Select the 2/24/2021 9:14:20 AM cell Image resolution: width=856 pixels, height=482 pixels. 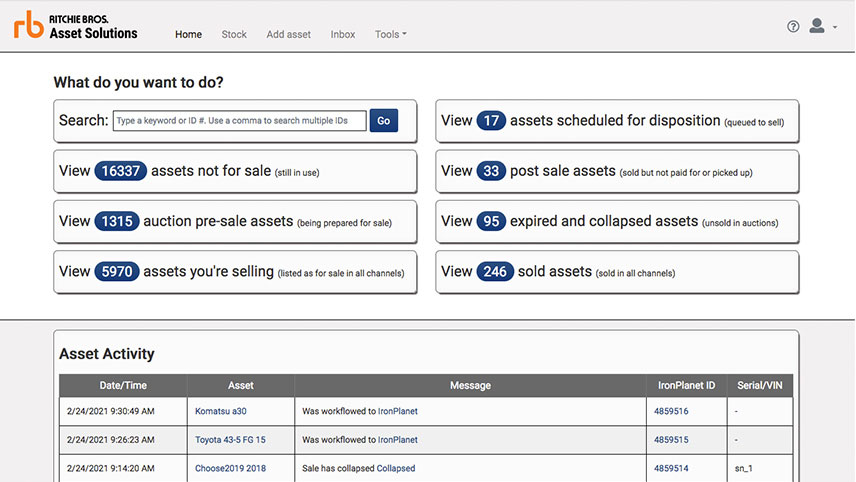[x=123, y=468]
